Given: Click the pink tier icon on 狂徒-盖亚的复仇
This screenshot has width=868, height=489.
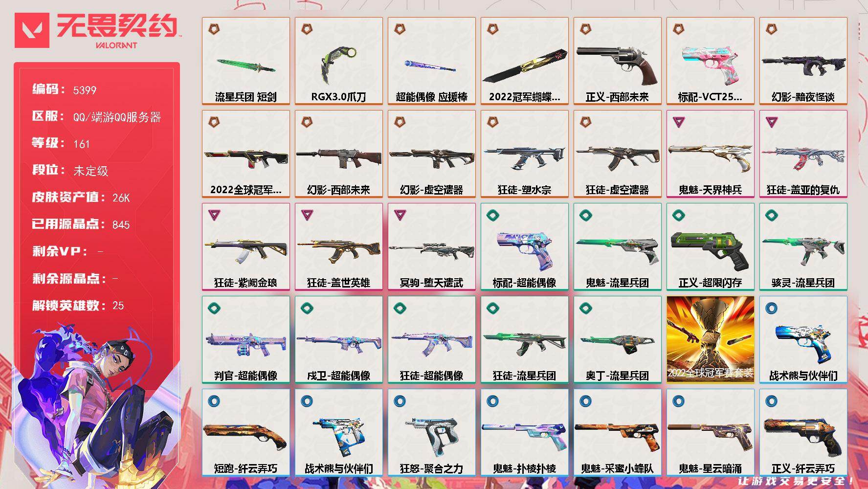Looking at the screenshot, I should 771,122.
